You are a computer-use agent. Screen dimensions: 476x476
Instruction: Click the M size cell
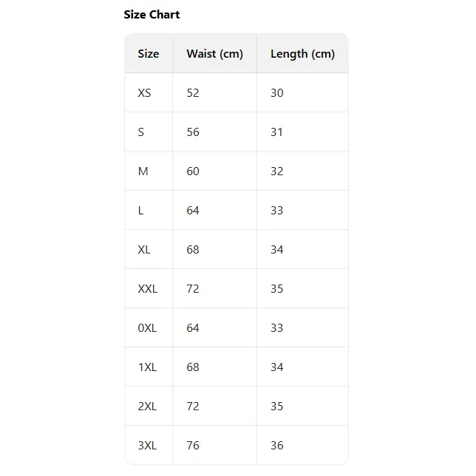(x=143, y=171)
